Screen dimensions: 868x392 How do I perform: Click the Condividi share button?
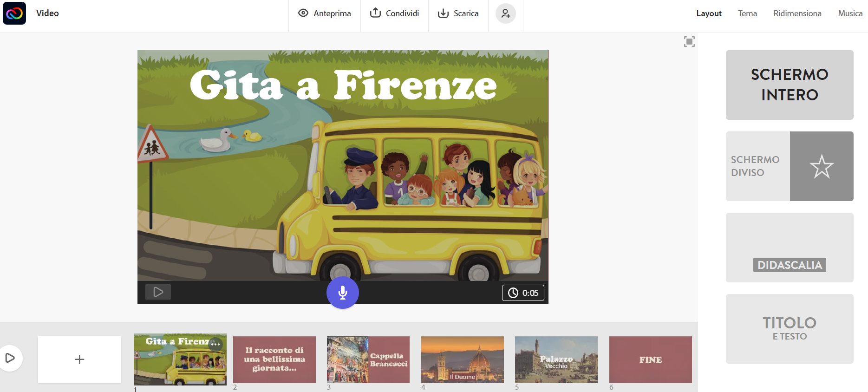394,13
